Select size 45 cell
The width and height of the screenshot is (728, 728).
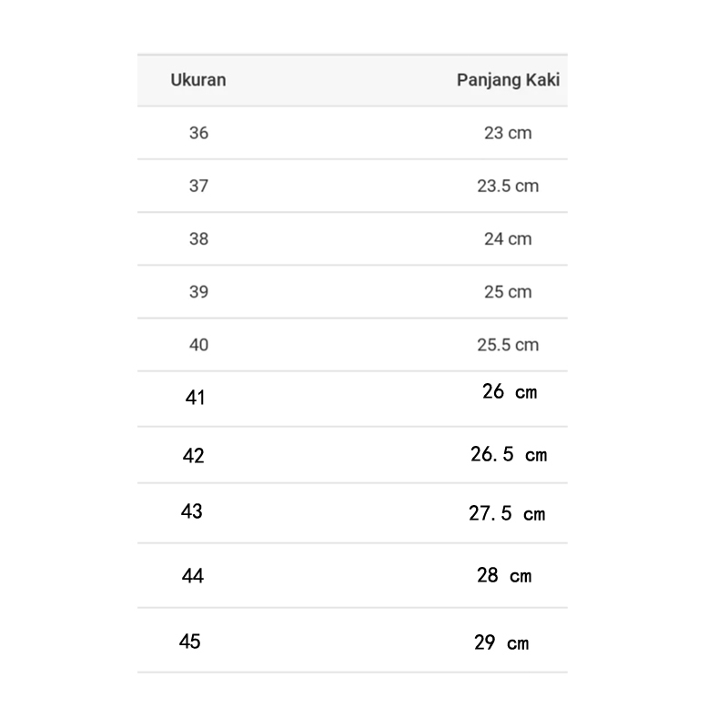pyautogui.click(x=190, y=642)
